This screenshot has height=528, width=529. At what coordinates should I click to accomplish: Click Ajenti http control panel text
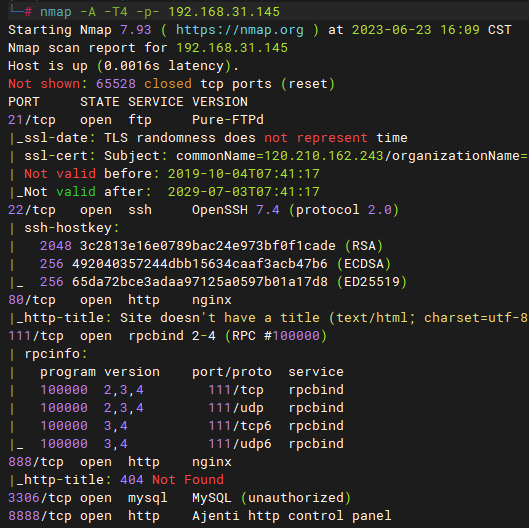click(292, 516)
